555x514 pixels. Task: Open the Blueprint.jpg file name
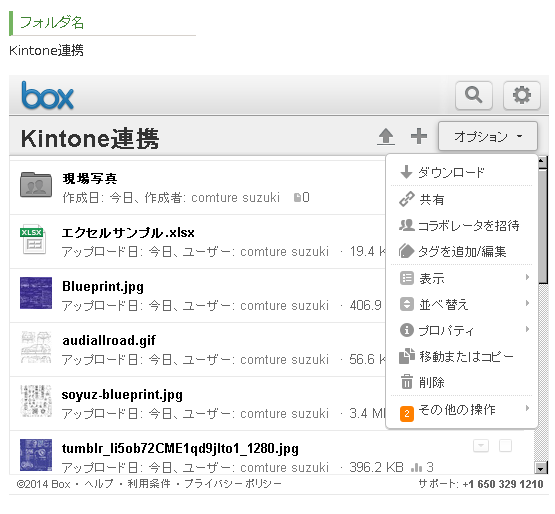[103, 287]
